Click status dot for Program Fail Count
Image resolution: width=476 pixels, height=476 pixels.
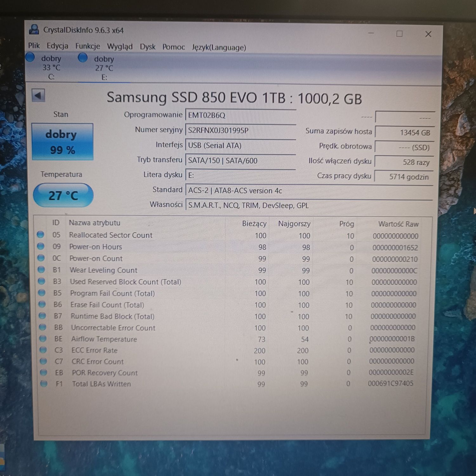click(42, 292)
